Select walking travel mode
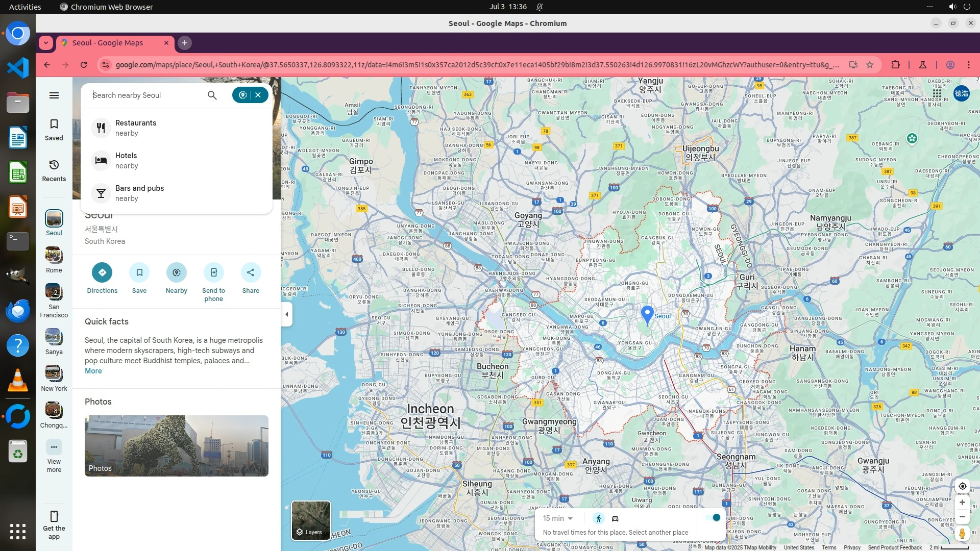980x551 pixels. click(599, 518)
